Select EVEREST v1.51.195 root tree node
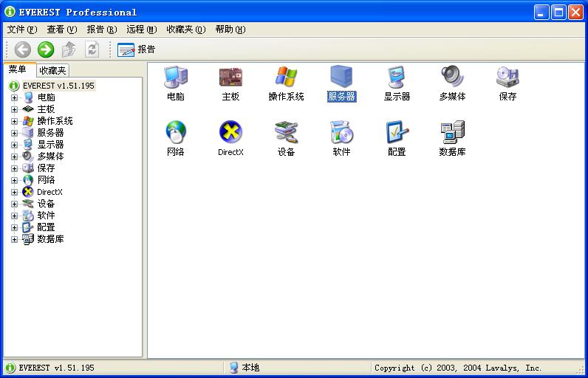The height and width of the screenshot is (378, 588). [x=58, y=86]
